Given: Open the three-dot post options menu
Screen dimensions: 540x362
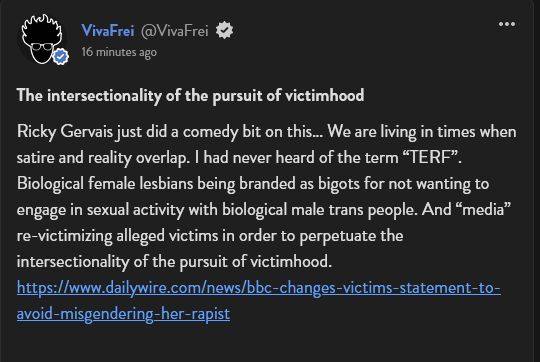Looking at the screenshot, I should point(507,24).
